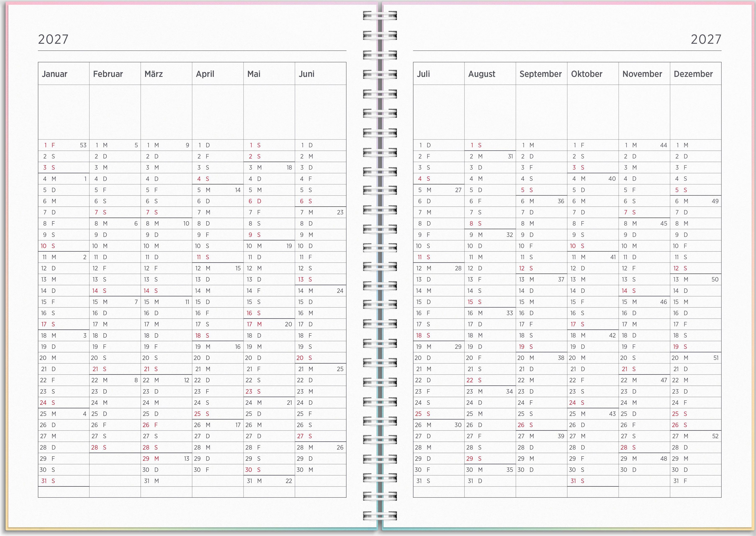Click the November month header

[x=642, y=74]
